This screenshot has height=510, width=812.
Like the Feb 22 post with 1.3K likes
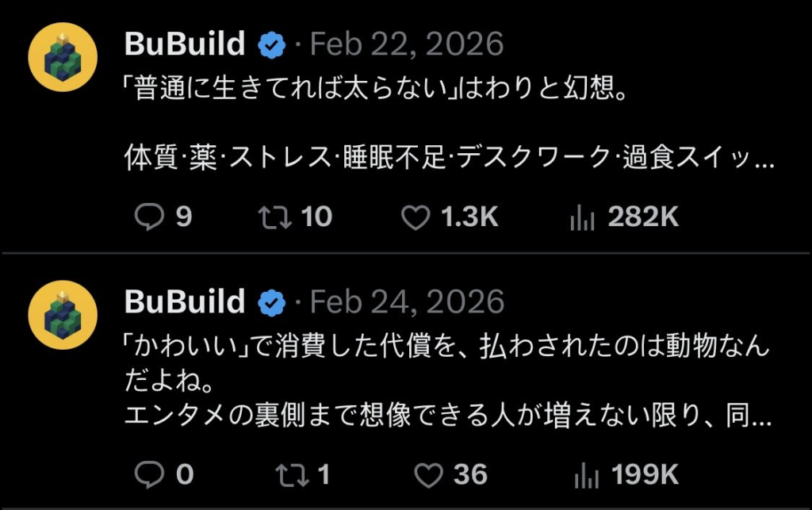pos(415,217)
